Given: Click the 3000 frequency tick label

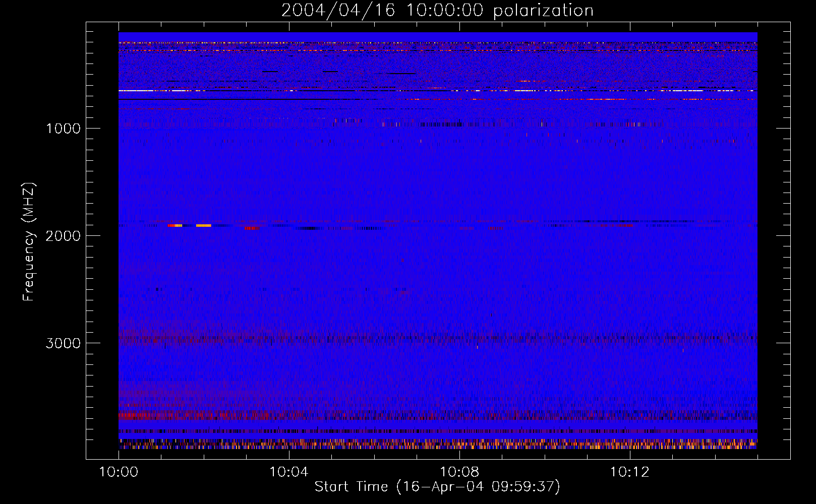Looking at the screenshot, I should [63, 343].
